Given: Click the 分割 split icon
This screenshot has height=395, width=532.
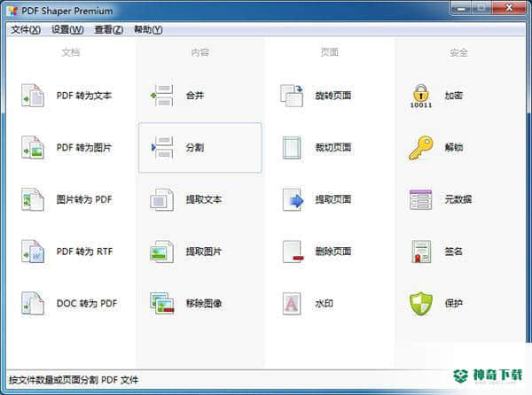Looking at the screenshot, I should pos(162,147).
